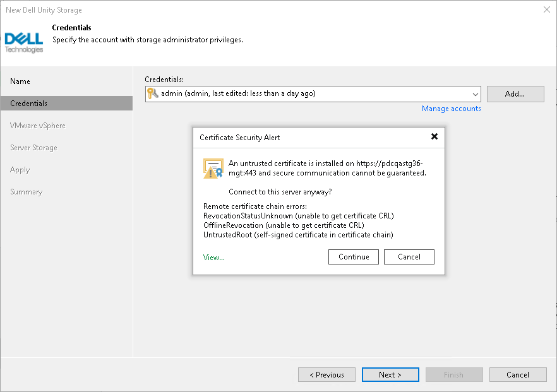Click the 'Credentials:' field label
Screen dimensions: 557x392
click(164, 80)
